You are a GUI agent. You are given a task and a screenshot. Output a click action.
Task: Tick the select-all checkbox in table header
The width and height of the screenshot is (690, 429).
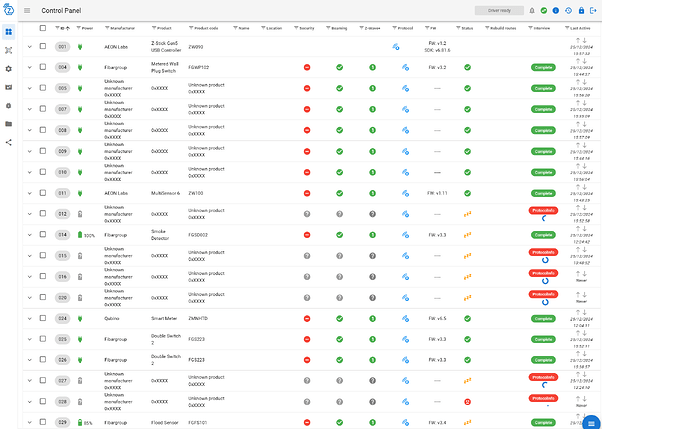(42, 28)
